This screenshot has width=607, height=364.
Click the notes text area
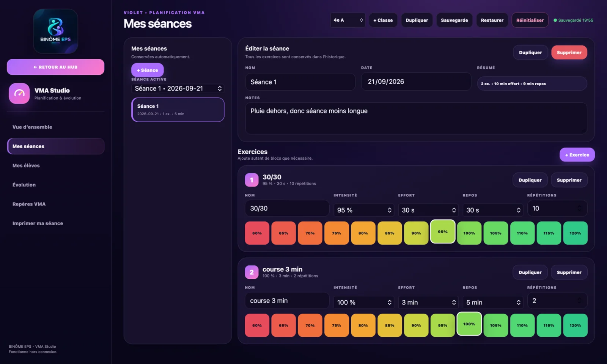point(416,118)
